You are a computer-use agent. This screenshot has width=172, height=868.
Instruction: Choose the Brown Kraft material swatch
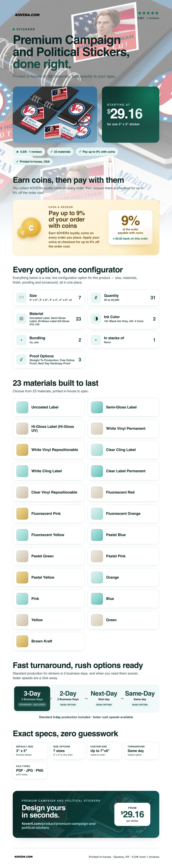49,641
